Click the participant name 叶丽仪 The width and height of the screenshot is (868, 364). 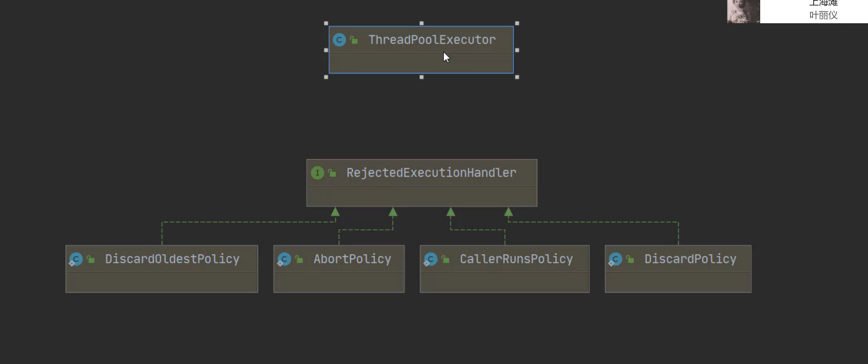[823, 15]
